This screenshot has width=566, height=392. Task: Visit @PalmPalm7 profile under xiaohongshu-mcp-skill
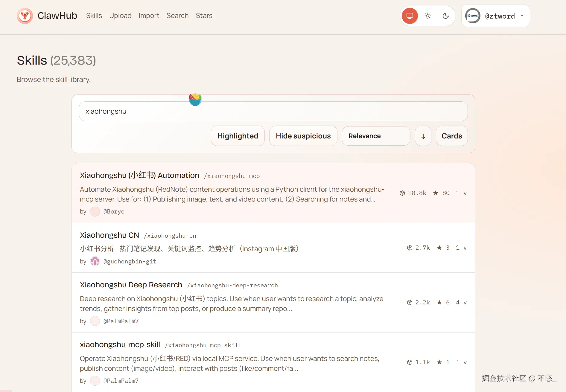click(121, 381)
